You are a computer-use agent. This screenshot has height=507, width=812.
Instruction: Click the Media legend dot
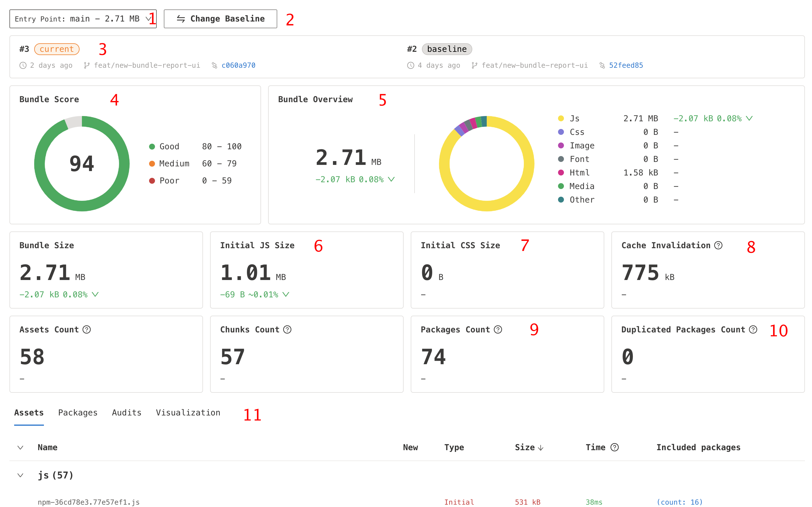(561, 186)
